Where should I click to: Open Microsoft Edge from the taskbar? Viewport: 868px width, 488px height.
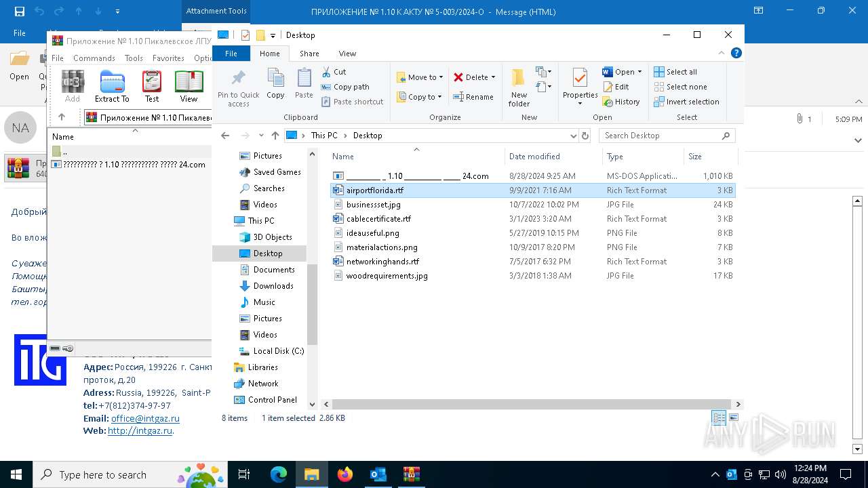[279, 474]
